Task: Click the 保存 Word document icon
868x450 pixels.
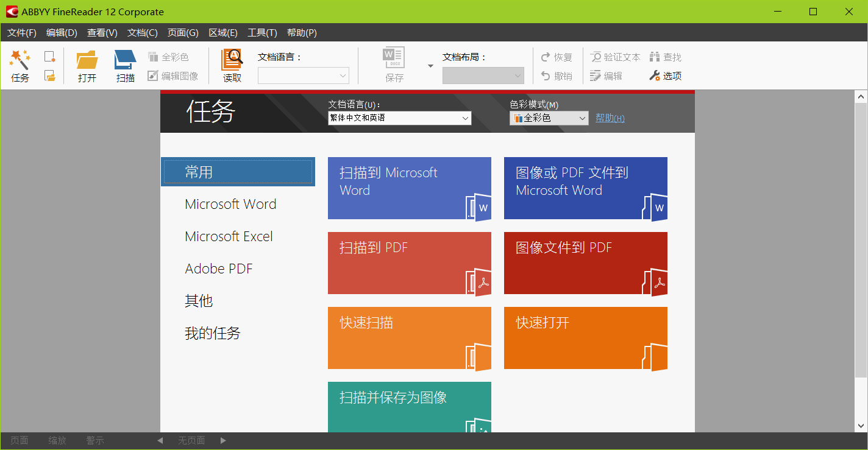Action: click(x=394, y=58)
